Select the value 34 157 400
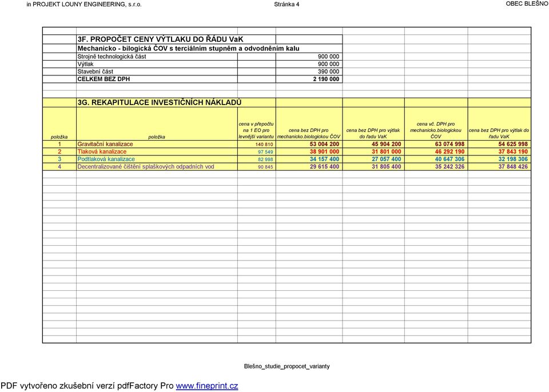Viewport: 549px width, 392px height. (x=324, y=159)
